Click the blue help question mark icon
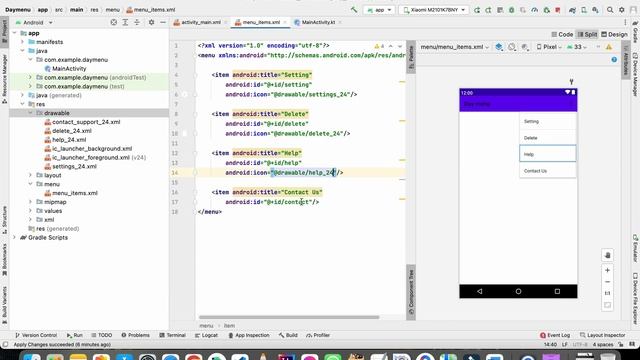The height and width of the screenshot is (360, 640). (x=614, y=60)
